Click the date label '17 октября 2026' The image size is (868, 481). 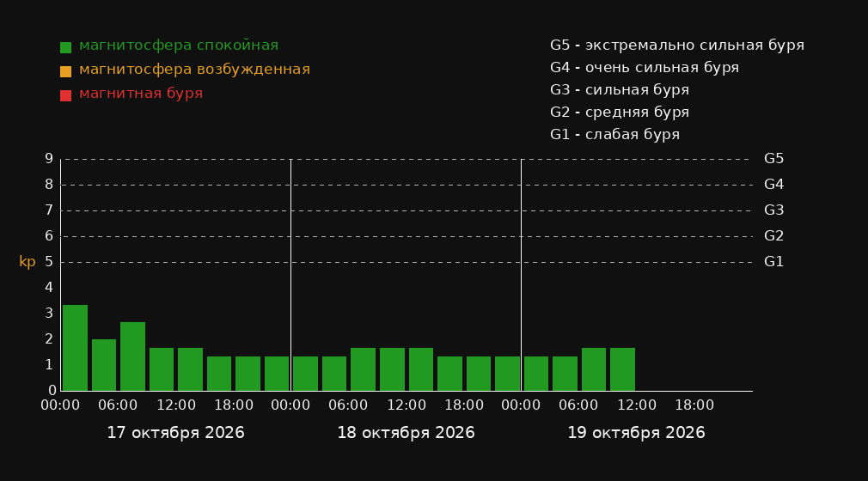point(175,433)
